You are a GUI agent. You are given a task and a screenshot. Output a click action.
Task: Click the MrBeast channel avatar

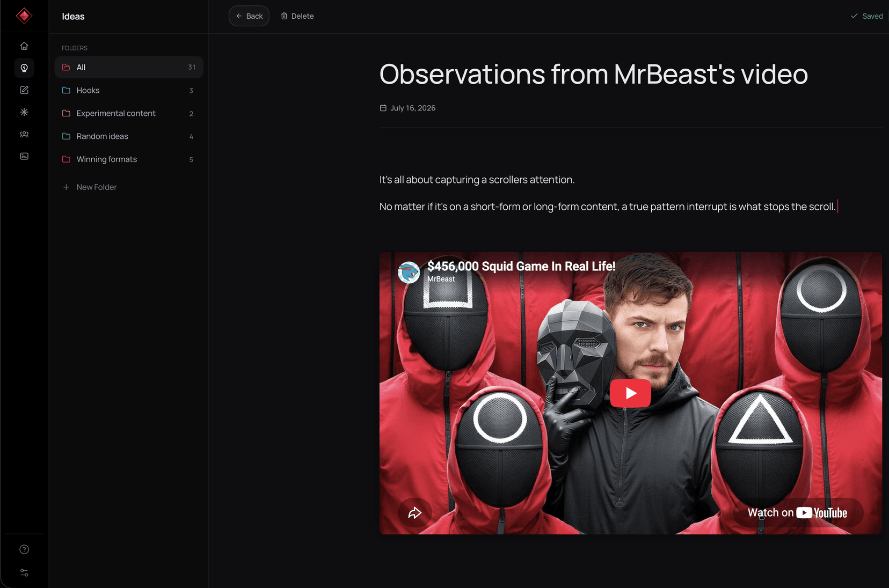click(409, 273)
